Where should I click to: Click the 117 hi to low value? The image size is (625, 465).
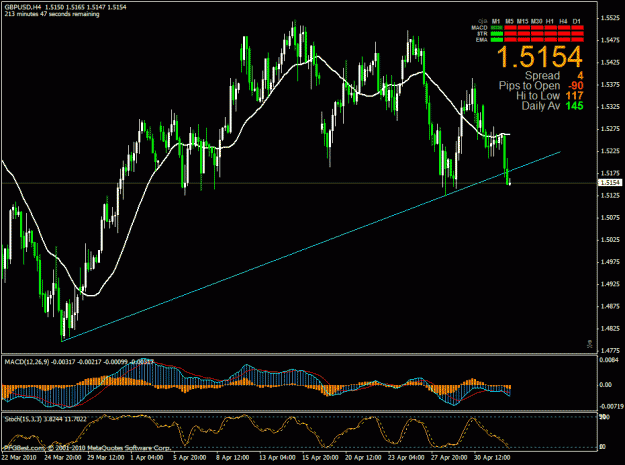[x=574, y=96]
